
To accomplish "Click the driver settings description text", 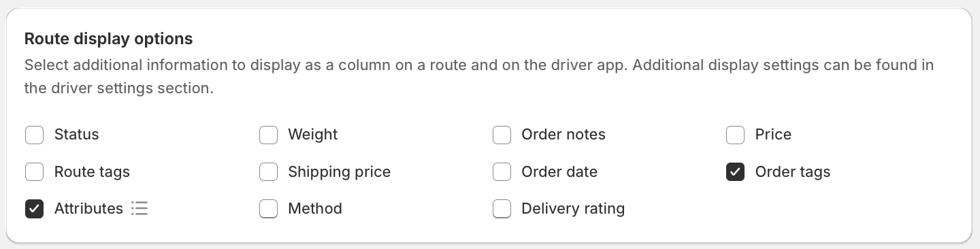I will pos(479,77).
